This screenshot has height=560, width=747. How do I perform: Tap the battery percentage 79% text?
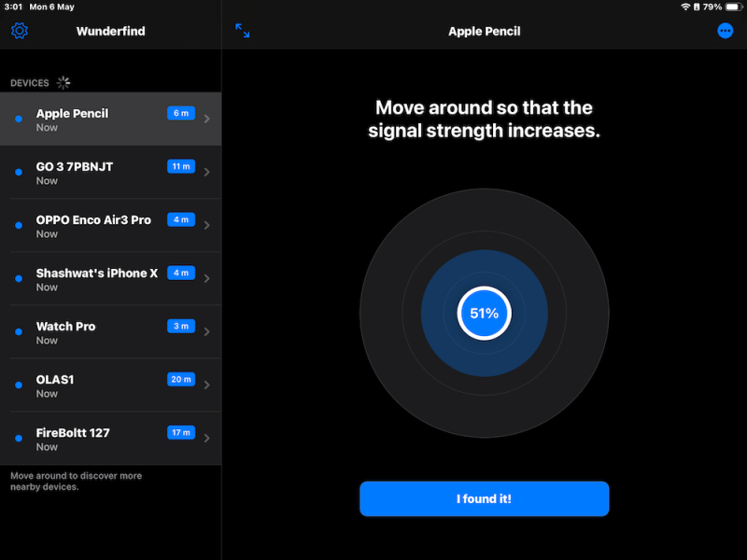(x=712, y=7)
